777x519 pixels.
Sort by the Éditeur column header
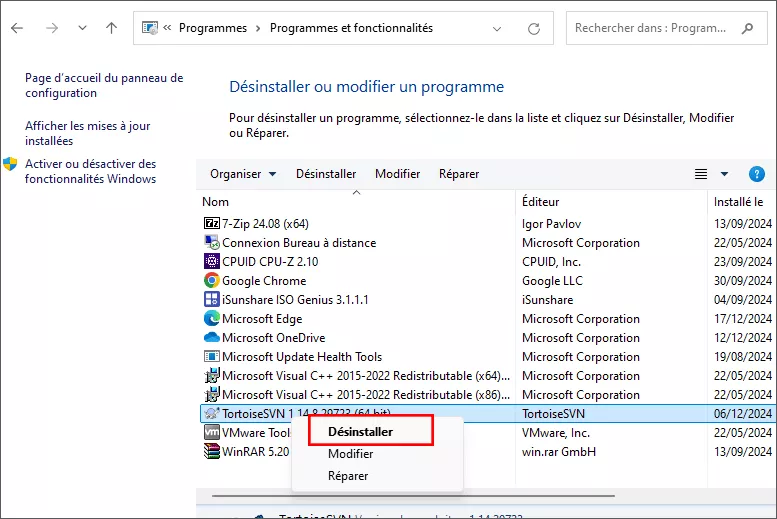[x=540, y=202]
